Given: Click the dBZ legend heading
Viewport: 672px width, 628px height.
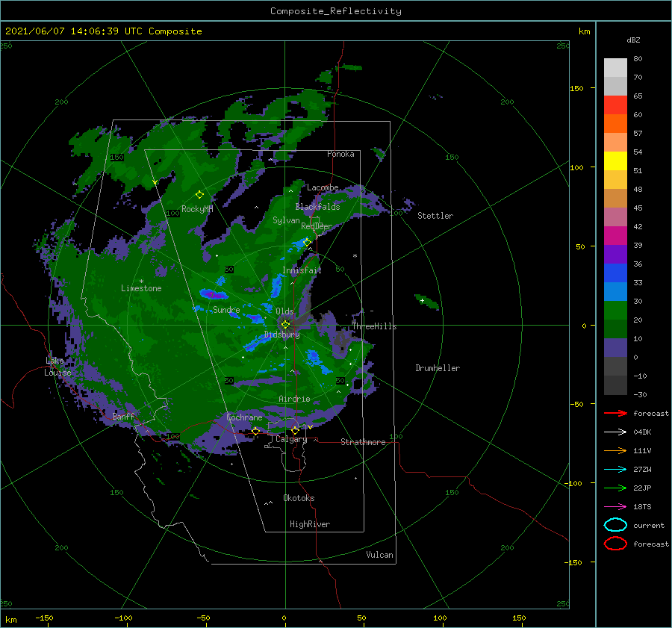Looking at the screenshot, I should [x=633, y=40].
